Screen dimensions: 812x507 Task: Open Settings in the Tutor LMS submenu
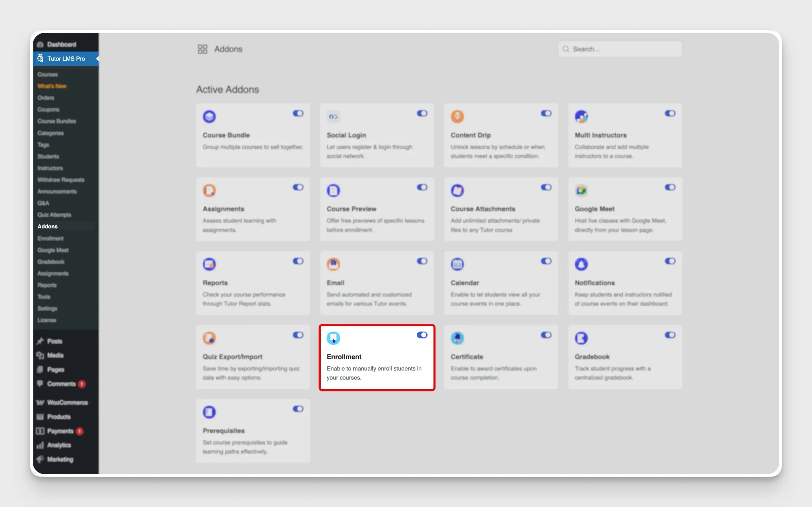tap(47, 309)
